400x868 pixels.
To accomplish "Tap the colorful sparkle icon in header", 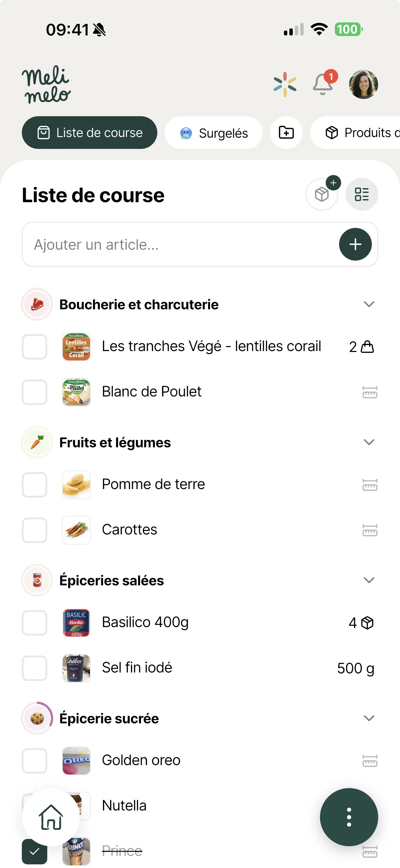I will pos(285,84).
